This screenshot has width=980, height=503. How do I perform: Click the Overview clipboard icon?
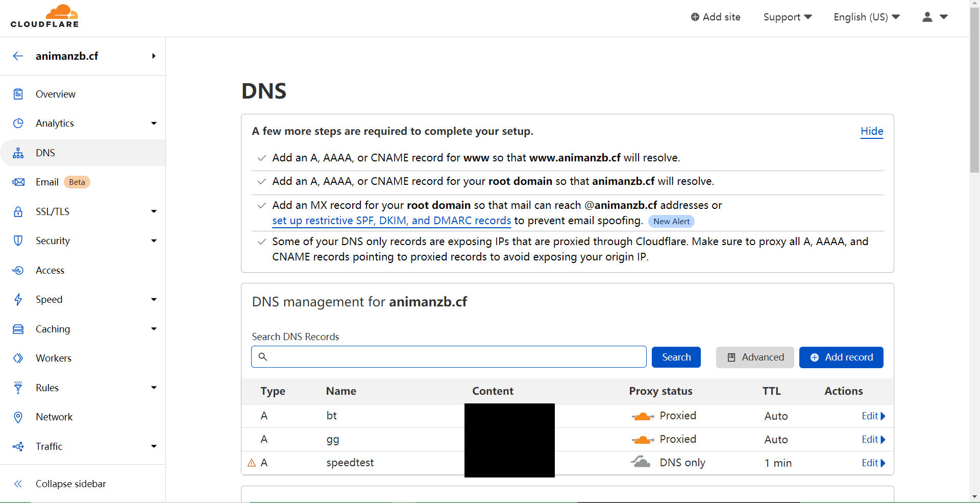point(18,94)
